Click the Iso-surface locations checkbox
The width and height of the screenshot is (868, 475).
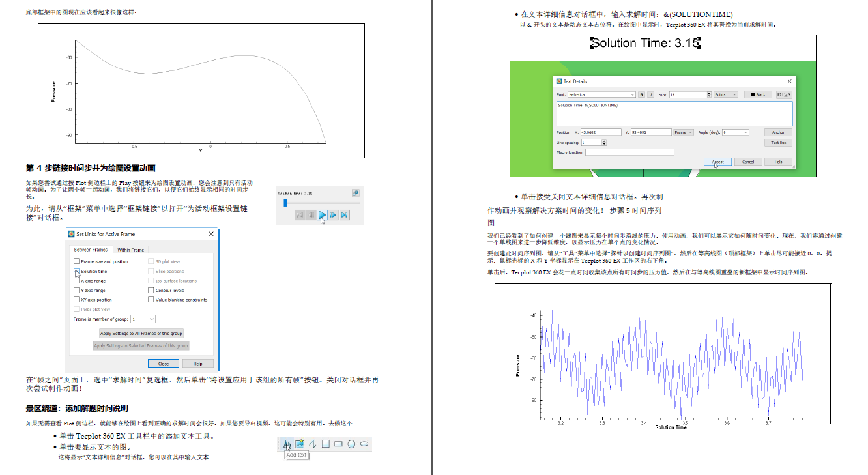tap(151, 281)
